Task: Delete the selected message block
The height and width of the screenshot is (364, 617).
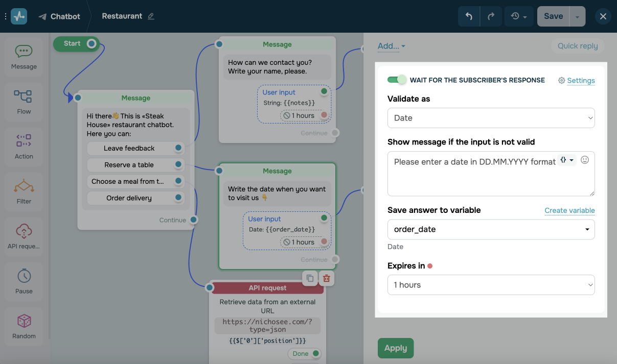Action: pyautogui.click(x=327, y=278)
